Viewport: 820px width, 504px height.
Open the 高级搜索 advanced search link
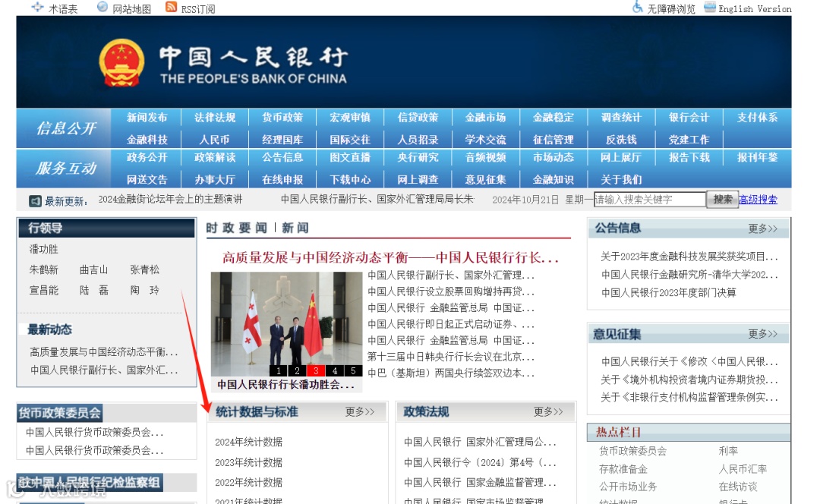pyautogui.click(x=758, y=199)
